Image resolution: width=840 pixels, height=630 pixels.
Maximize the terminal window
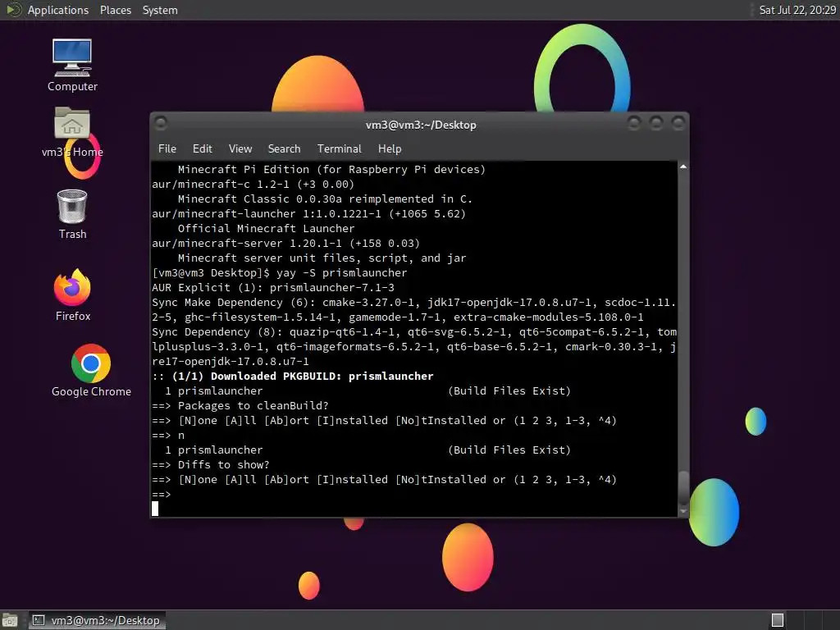(655, 124)
